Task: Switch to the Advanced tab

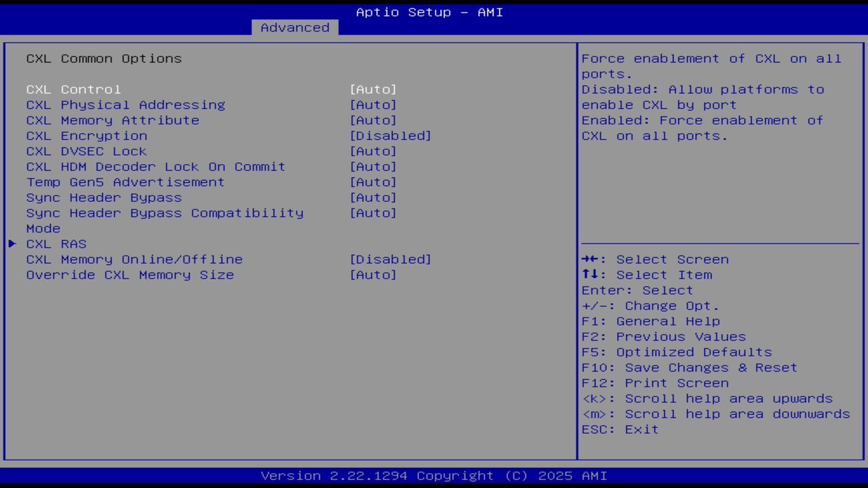Action: coord(294,27)
